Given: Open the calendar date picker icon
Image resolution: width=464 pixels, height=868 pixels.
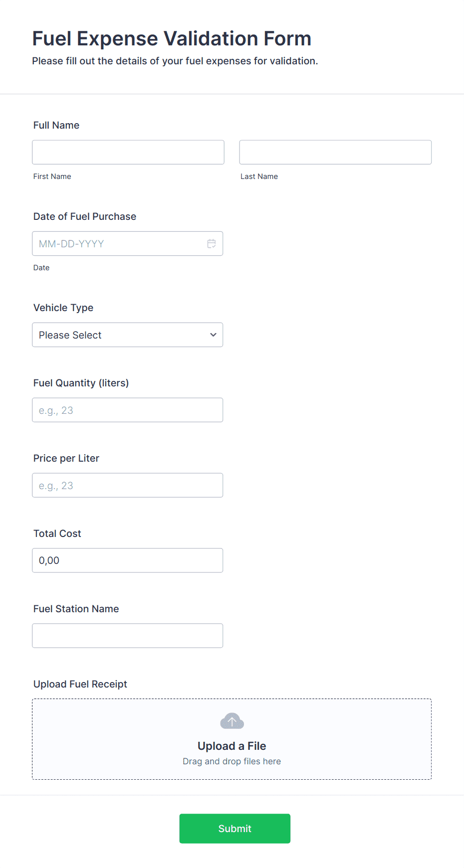Looking at the screenshot, I should click(212, 244).
